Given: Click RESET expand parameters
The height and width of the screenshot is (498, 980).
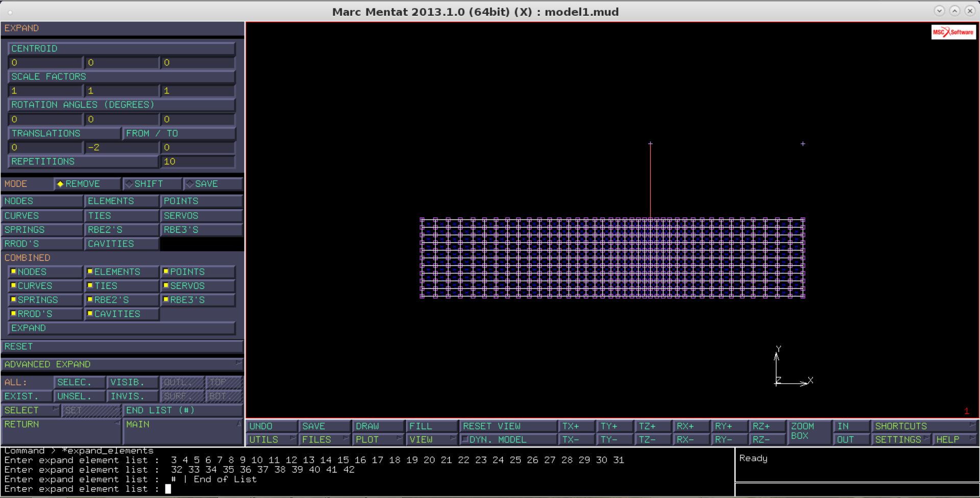Looking at the screenshot, I should 122,346.
